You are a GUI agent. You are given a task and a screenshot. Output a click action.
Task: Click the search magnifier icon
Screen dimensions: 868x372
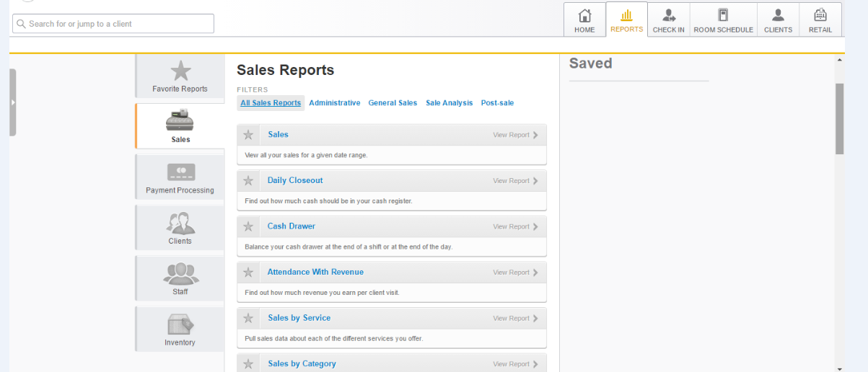point(20,24)
